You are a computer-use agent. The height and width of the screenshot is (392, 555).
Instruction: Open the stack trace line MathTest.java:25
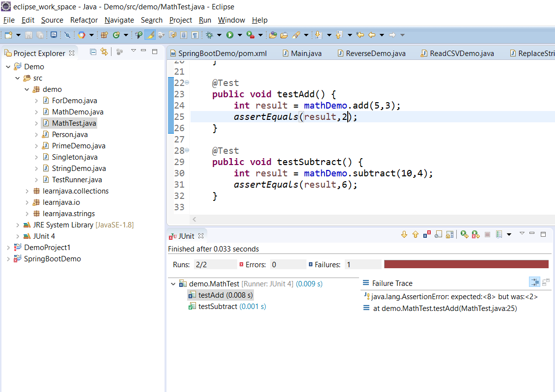coord(444,308)
